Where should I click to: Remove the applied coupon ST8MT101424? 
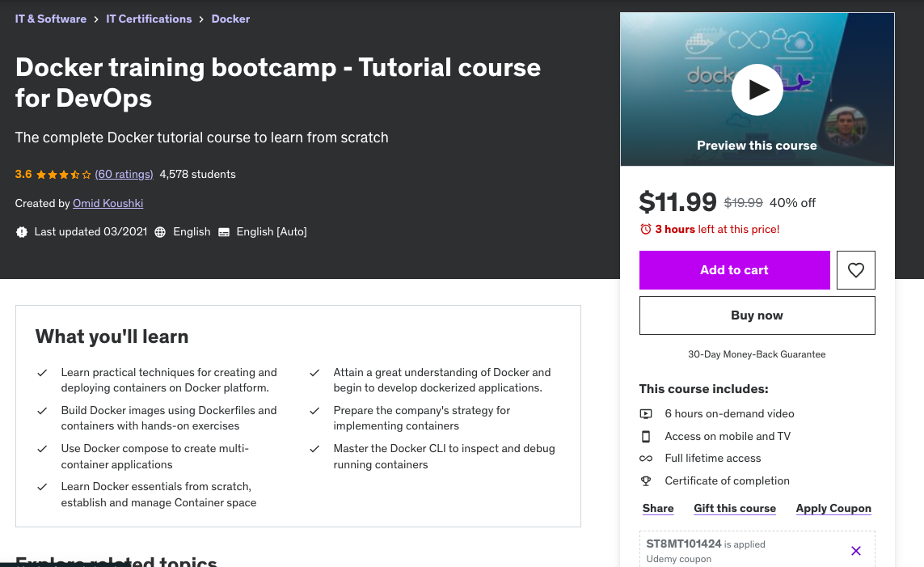pos(856,551)
